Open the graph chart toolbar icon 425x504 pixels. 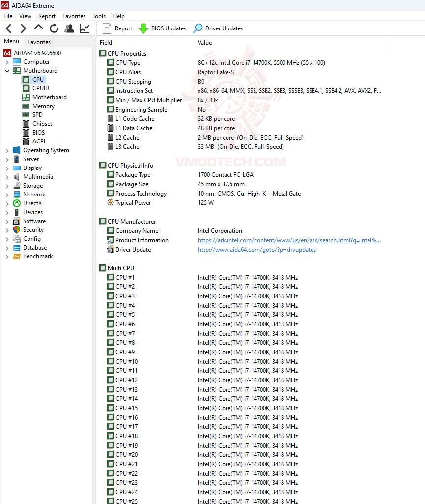tap(85, 28)
